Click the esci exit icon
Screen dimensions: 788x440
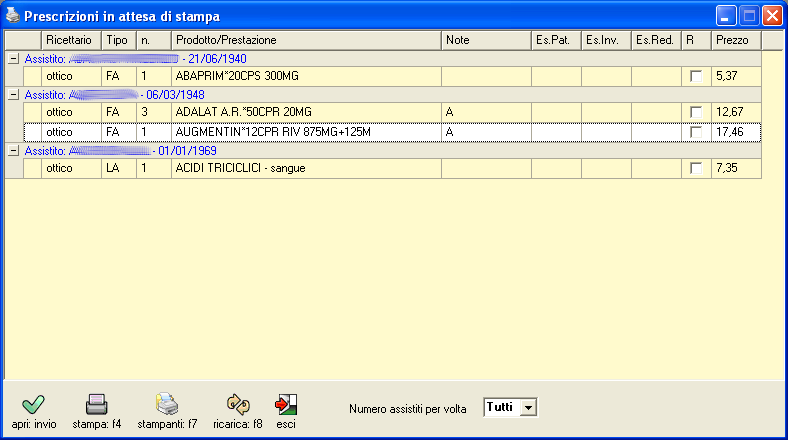pos(286,405)
